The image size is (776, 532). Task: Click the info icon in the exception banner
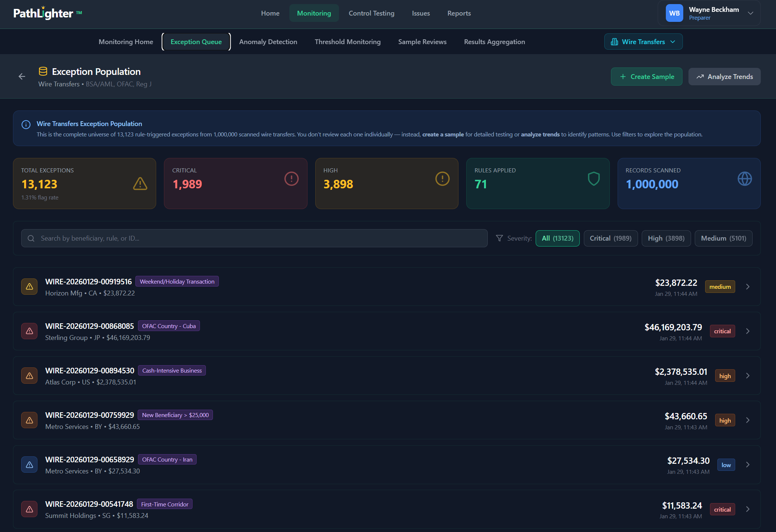click(x=26, y=124)
